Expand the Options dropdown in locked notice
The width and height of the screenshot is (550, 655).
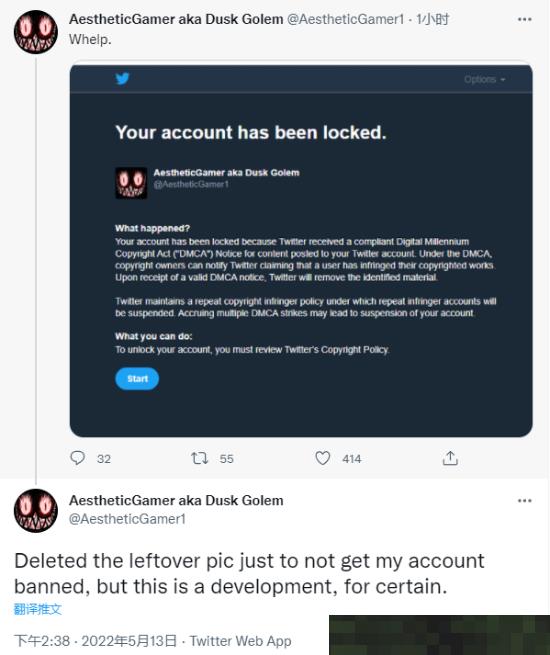click(484, 79)
